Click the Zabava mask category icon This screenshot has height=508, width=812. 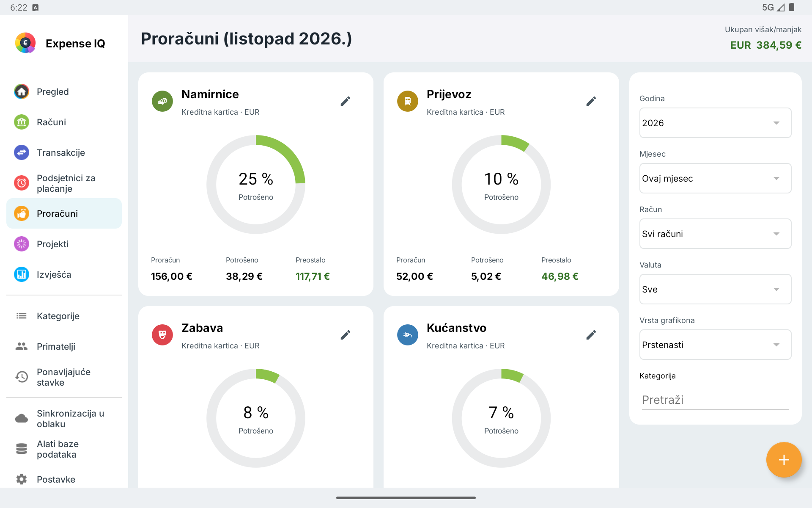(162, 335)
